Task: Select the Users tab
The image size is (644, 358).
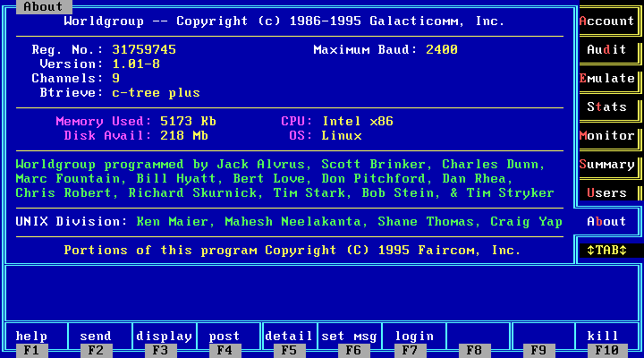Action: [x=607, y=193]
